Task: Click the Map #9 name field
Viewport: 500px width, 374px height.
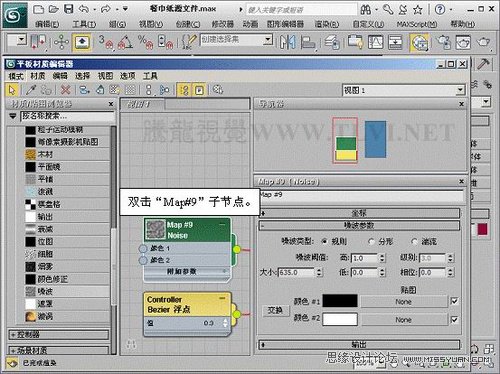Action: coord(361,196)
